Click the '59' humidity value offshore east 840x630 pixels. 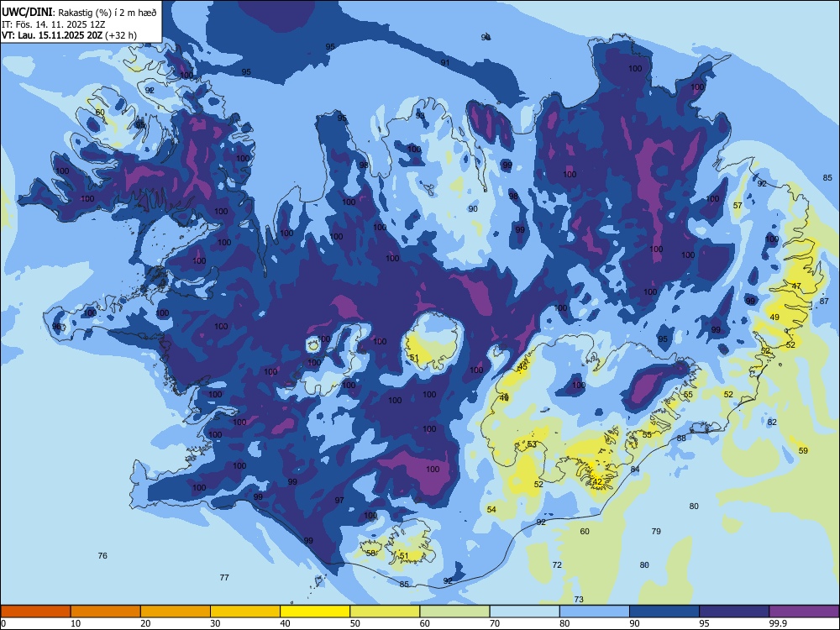803,450
